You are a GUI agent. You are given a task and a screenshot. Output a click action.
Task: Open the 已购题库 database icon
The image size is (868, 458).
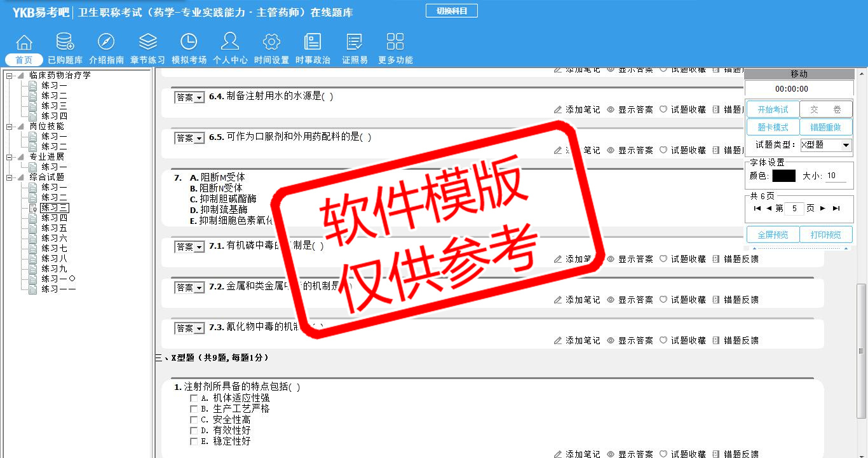click(x=65, y=43)
